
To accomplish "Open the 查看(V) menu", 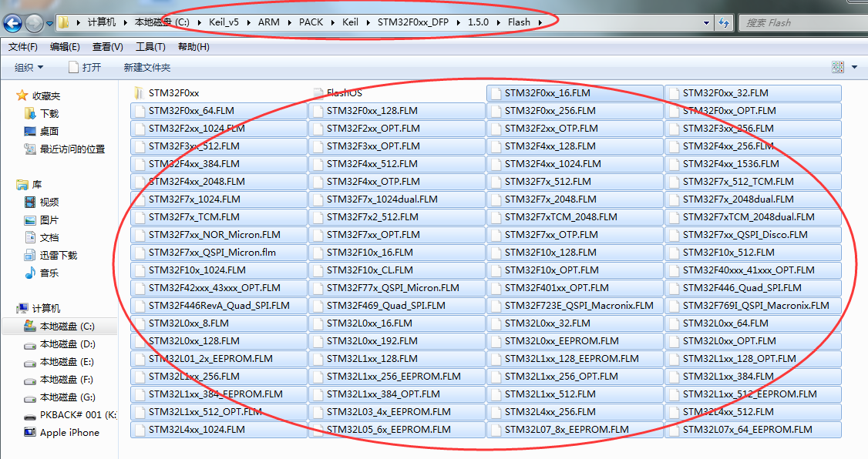I will coord(107,46).
